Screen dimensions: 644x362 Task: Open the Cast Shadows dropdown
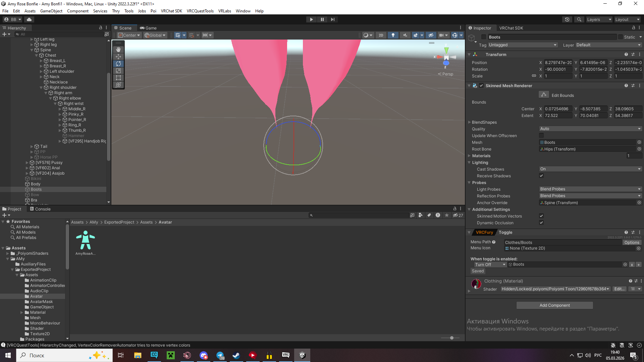[590, 169]
